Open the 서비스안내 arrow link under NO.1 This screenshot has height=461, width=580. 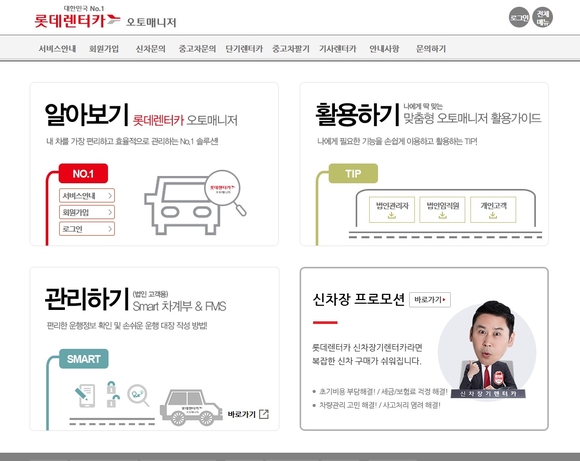[87, 195]
